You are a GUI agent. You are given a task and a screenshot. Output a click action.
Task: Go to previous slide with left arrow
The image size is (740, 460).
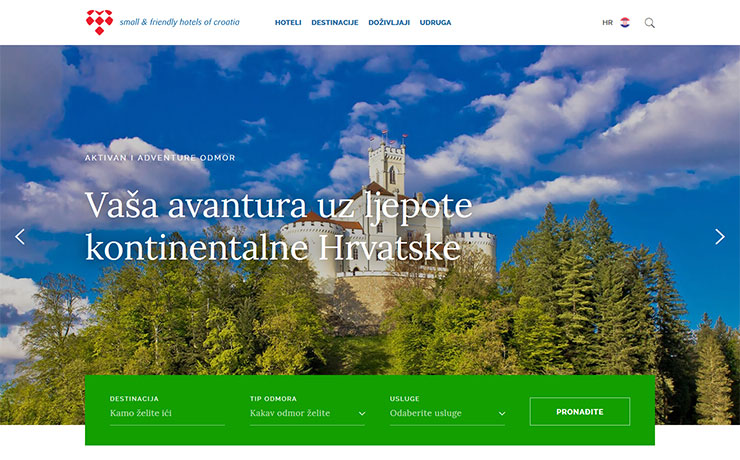click(x=20, y=237)
